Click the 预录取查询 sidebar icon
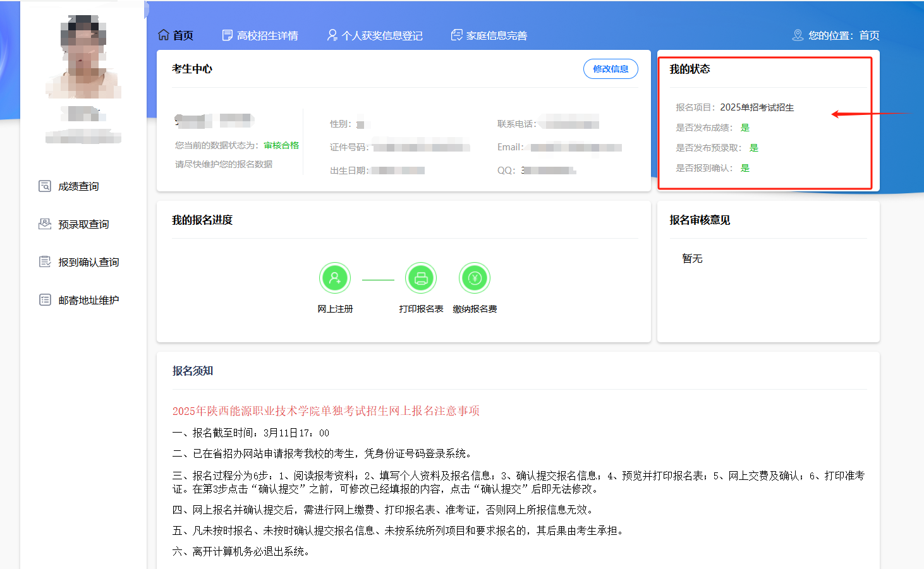This screenshot has height=569, width=924. click(45, 224)
